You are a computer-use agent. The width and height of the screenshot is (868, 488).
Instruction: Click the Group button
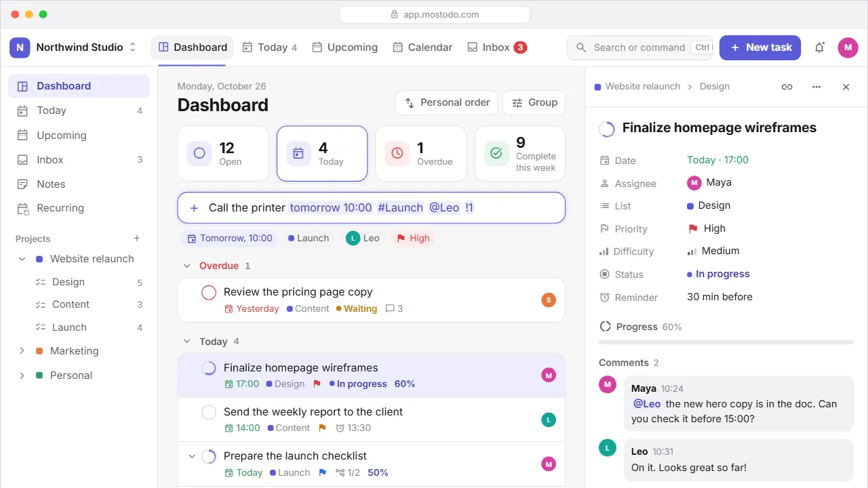(534, 103)
